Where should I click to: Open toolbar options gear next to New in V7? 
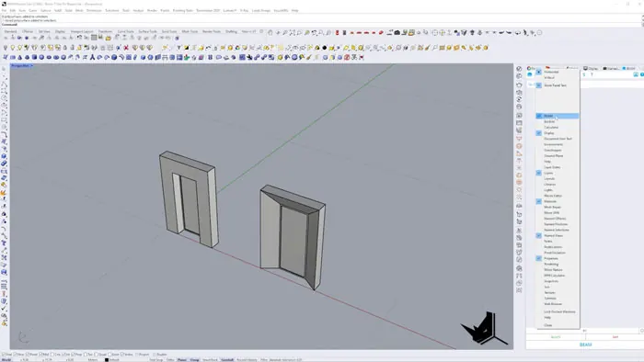[x=261, y=31]
